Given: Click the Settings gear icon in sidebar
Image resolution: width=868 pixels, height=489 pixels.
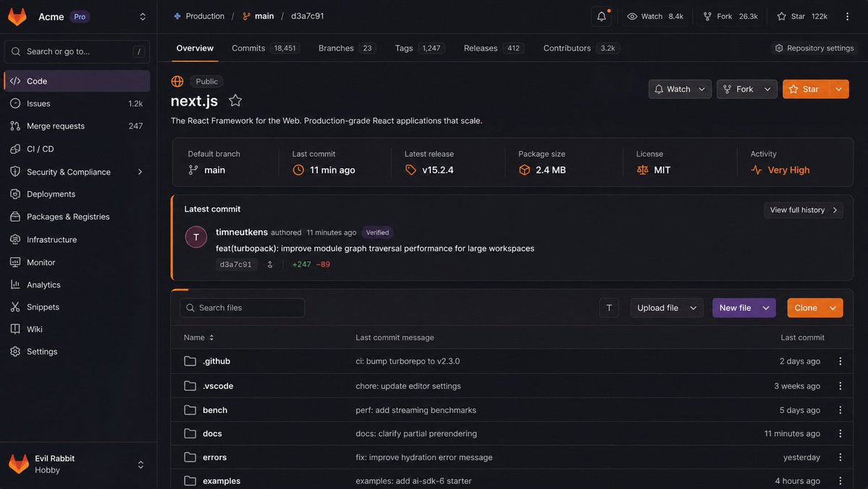Looking at the screenshot, I should coord(15,351).
